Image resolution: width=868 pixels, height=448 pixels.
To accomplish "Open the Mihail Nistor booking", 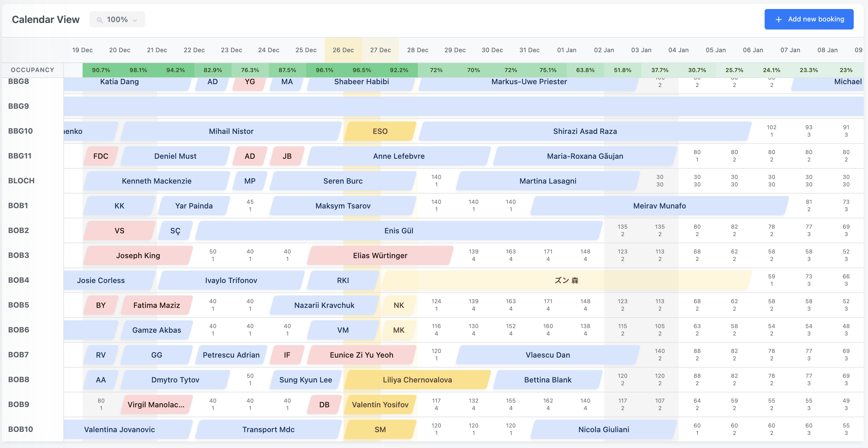I will click(x=231, y=131).
